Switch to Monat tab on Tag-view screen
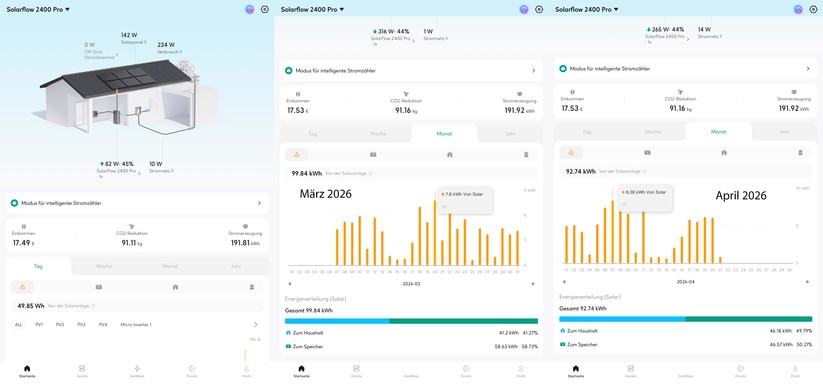Viewport: 823px width, 385px height. (170, 266)
